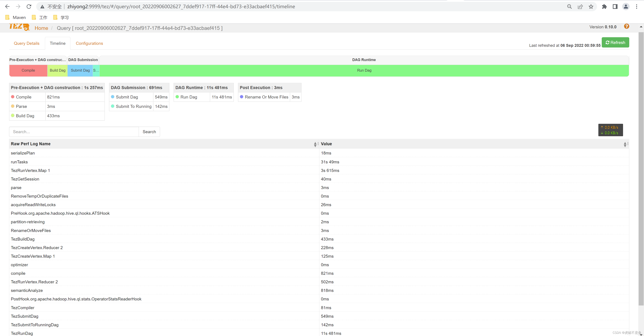Click the Tez logo icon
The image size is (644, 336).
(x=19, y=27)
